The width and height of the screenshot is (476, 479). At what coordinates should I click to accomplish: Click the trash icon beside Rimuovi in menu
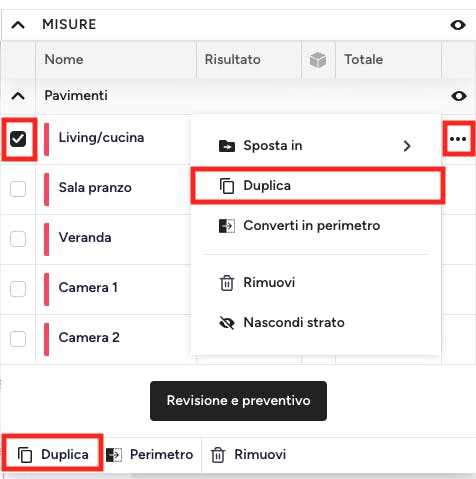(227, 283)
